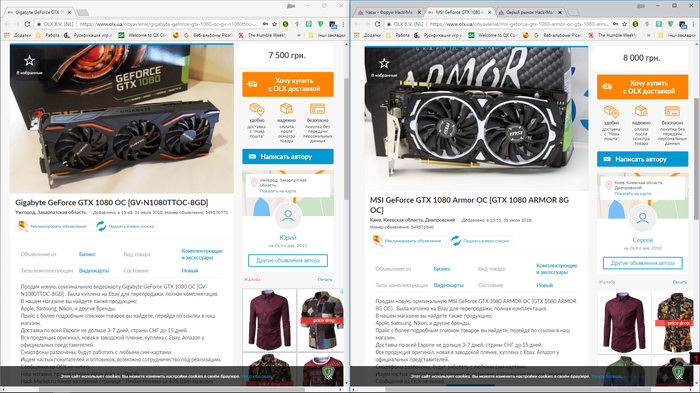Add the Gigabyte GTX 1080 listing to favorites with the star icon
The width and height of the screenshot is (700, 393).
(x=29, y=61)
